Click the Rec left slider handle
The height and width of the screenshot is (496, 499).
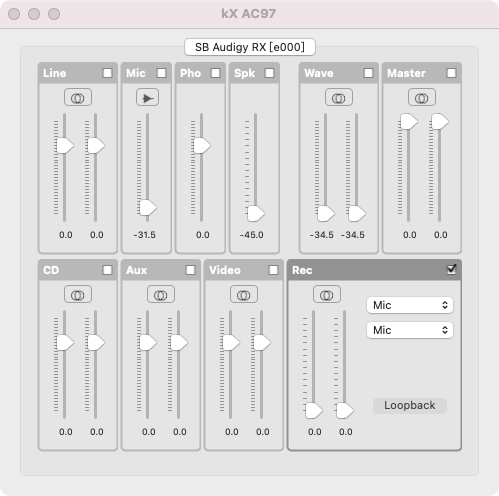coord(314,411)
